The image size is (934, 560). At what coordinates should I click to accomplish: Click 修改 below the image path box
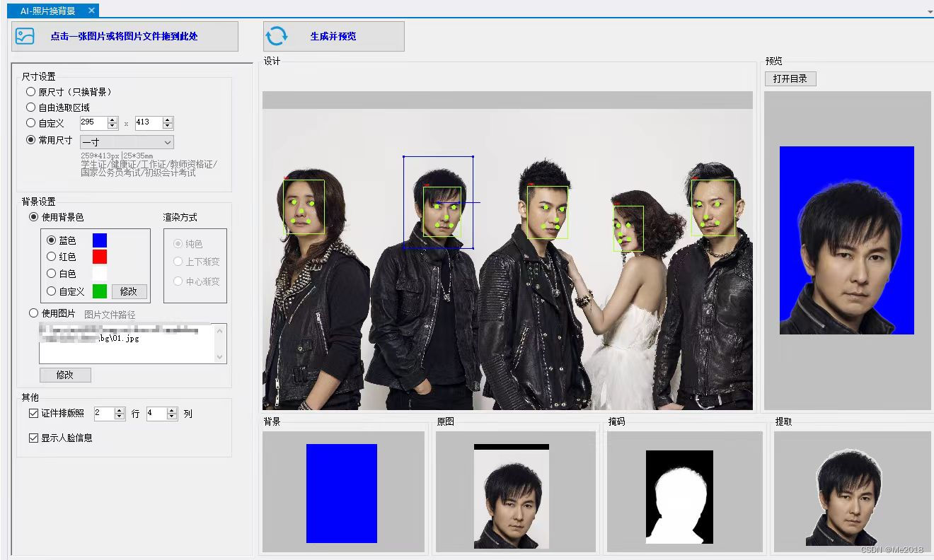click(x=65, y=375)
